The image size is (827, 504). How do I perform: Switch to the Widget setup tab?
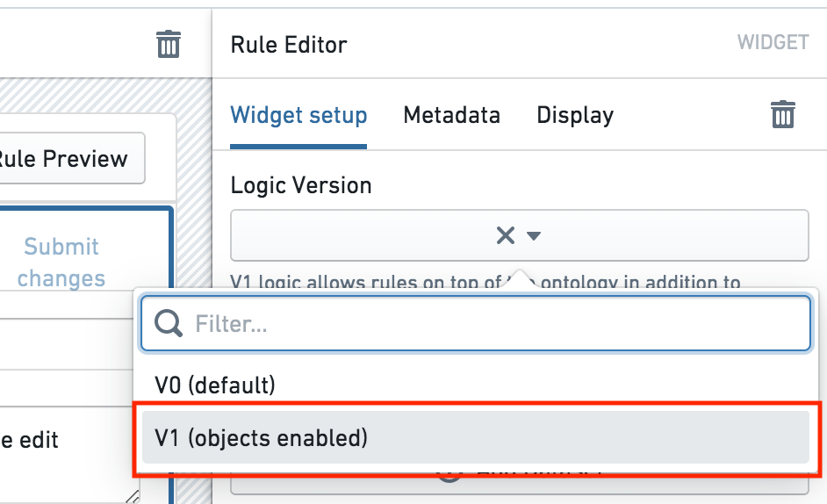click(x=298, y=115)
